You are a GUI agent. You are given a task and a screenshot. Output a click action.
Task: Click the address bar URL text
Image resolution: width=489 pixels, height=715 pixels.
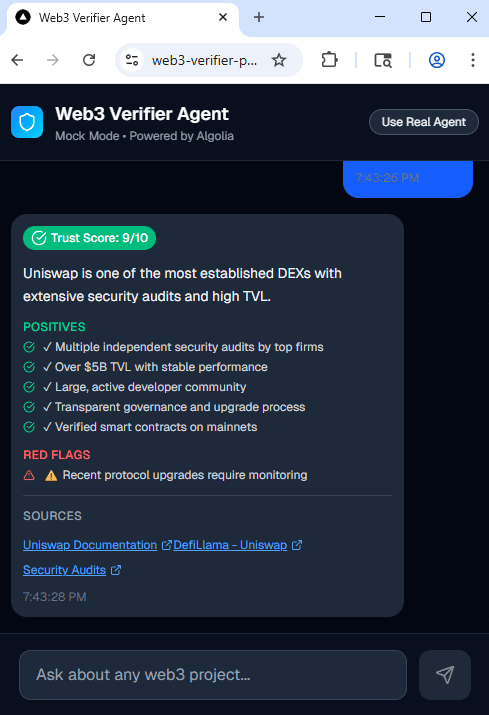click(x=204, y=60)
